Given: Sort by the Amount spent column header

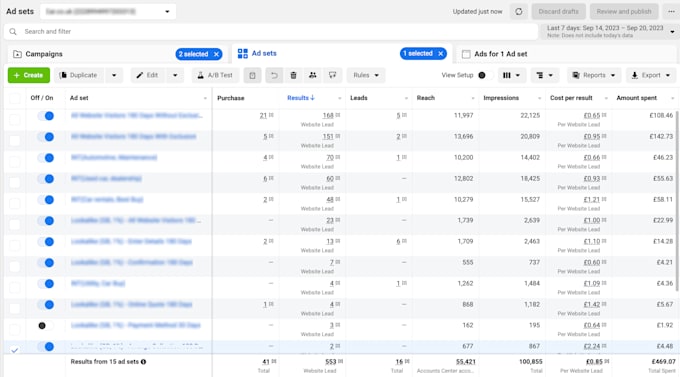Looking at the screenshot, I should tap(637, 98).
